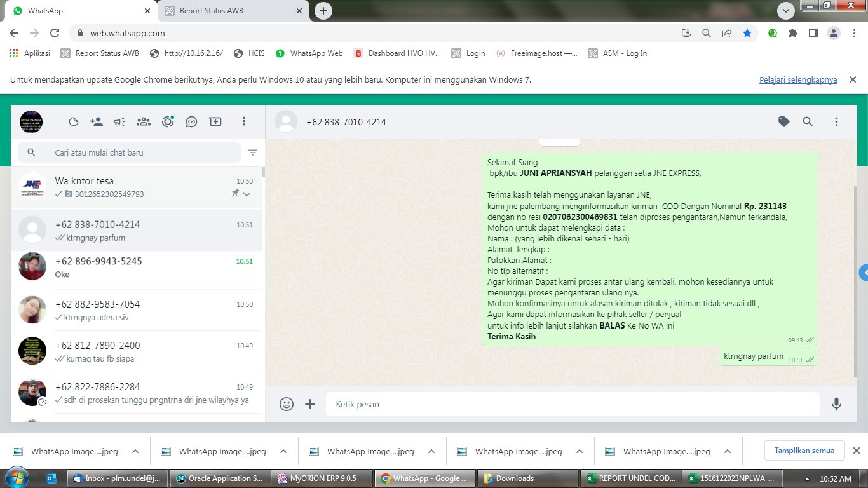The height and width of the screenshot is (488, 868).
Task: Open the Login bookmark
Action: click(x=468, y=53)
